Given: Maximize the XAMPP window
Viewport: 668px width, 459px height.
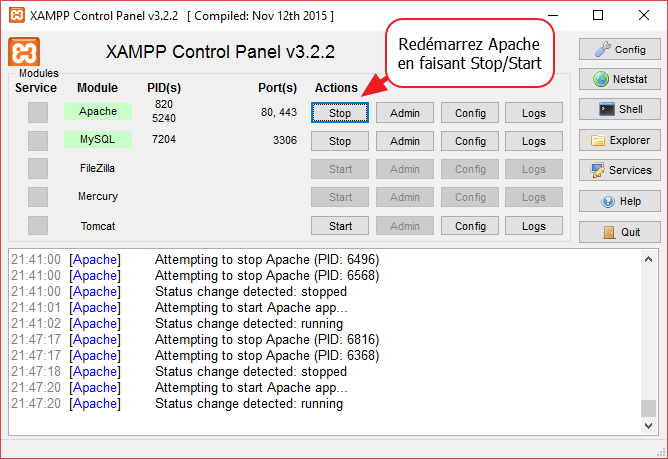Looking at the screenshot, I should pyautogui.click(x=598, y=15).
